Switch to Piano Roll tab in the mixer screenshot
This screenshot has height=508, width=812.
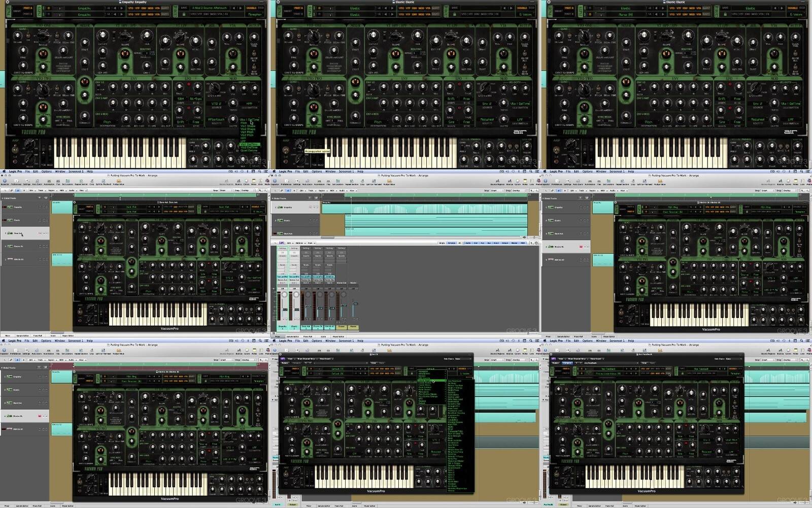308,336
